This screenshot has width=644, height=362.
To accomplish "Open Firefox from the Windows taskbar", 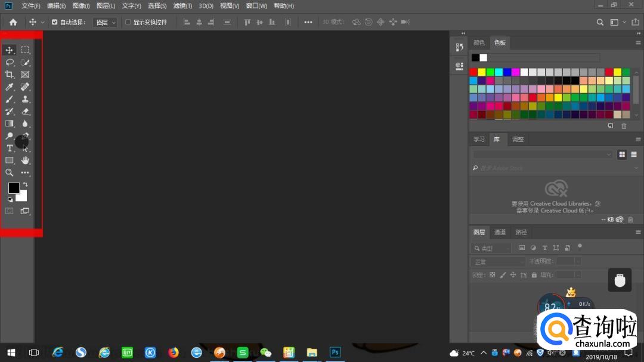I will [x=174, y=352].
